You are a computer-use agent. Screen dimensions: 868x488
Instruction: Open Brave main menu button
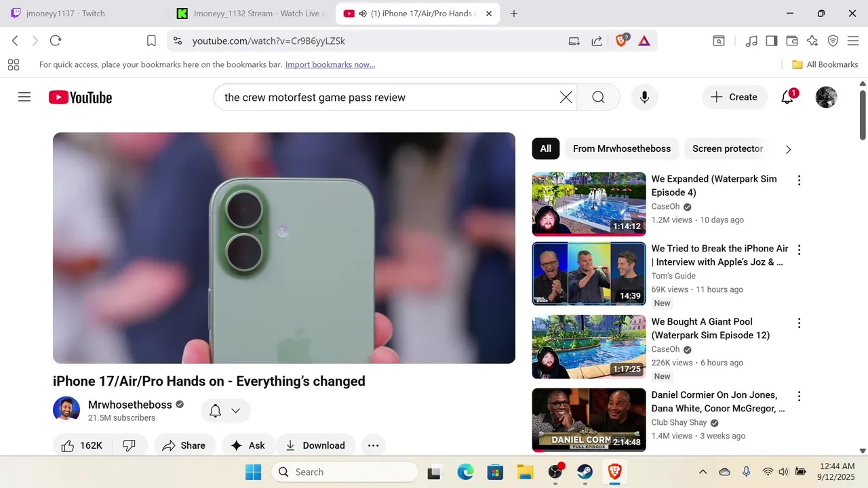tap(853, 41)
